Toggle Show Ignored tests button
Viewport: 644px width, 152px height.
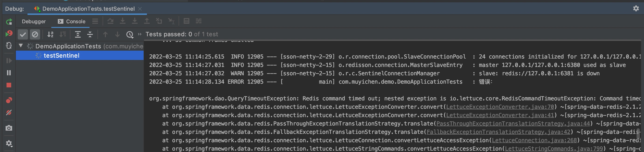point(35,34)
